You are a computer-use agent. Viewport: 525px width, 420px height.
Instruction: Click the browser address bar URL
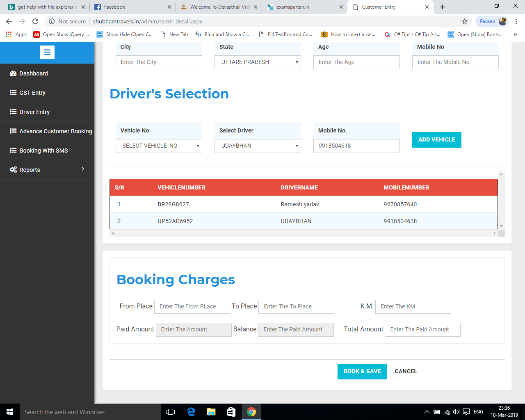point(148,21)
